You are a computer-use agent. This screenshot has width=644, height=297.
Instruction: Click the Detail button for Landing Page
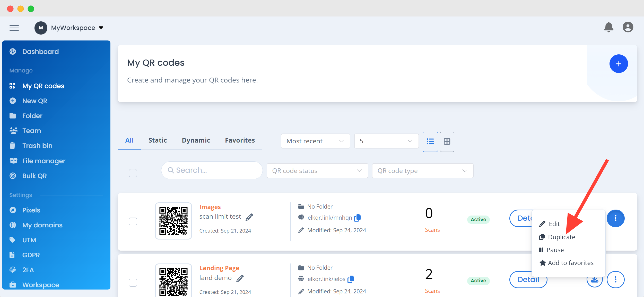pos(528,279)
